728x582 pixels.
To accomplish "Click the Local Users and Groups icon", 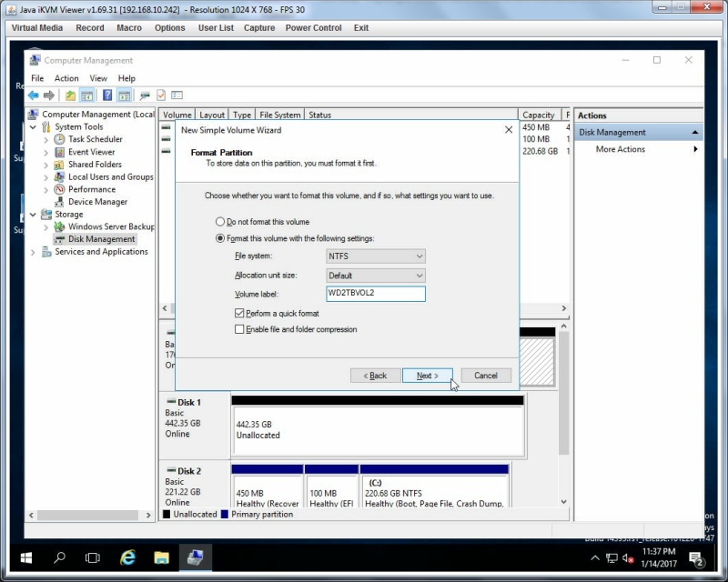I will point(59,176).
